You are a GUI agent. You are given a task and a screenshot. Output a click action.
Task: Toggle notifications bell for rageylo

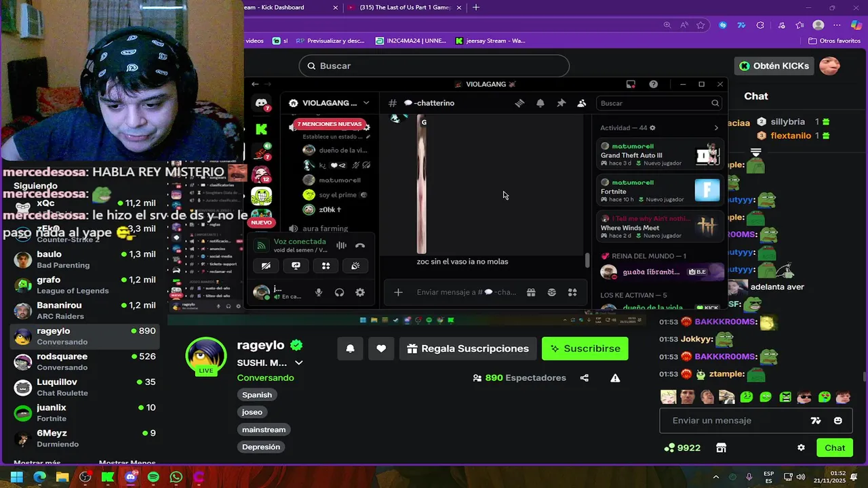(x=350, y=348)
